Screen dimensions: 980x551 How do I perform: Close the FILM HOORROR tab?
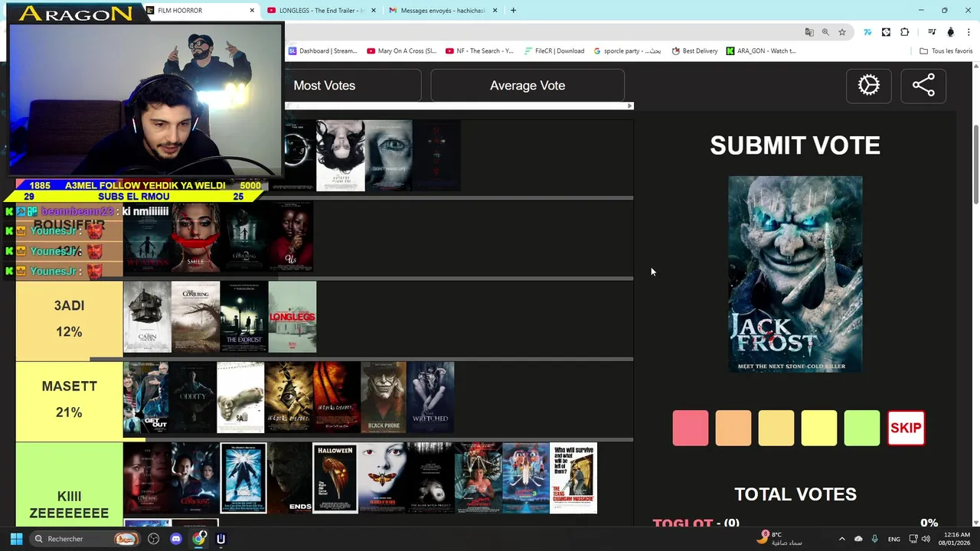(x=252, y=11)
